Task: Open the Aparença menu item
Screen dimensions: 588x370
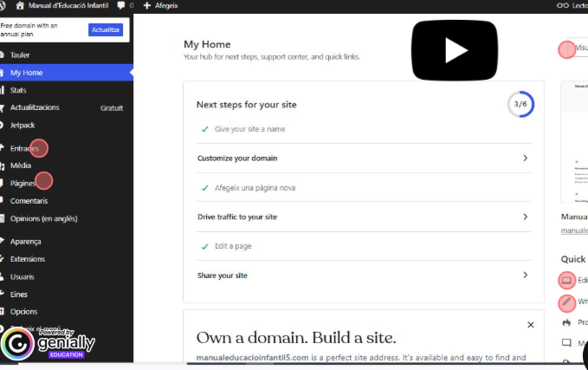Action: [25, 241]
